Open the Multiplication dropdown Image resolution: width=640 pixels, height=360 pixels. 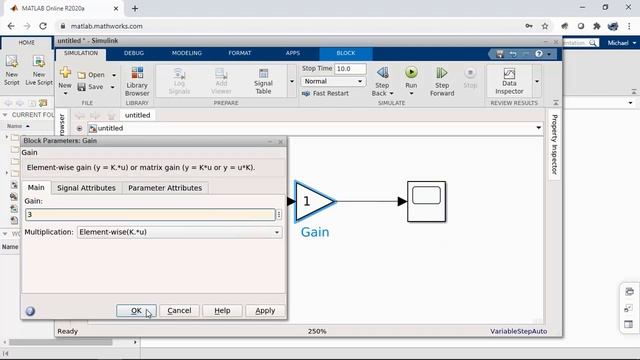(x=180, y=232)
